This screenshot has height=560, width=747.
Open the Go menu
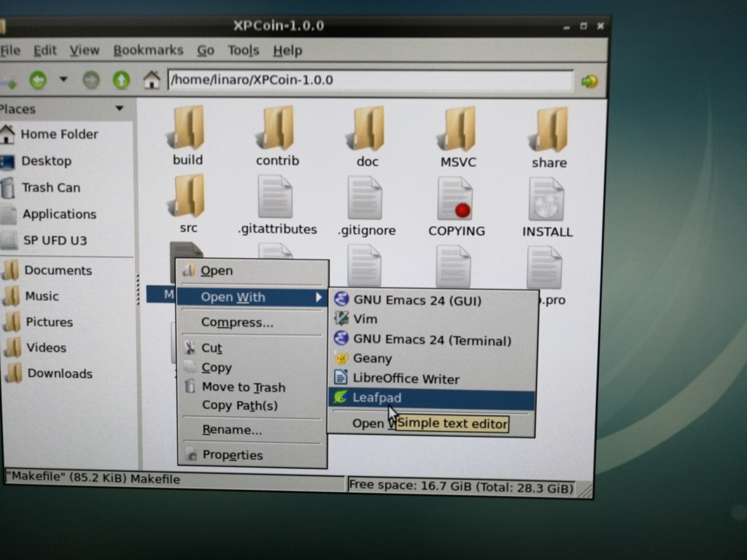(205, 50)
